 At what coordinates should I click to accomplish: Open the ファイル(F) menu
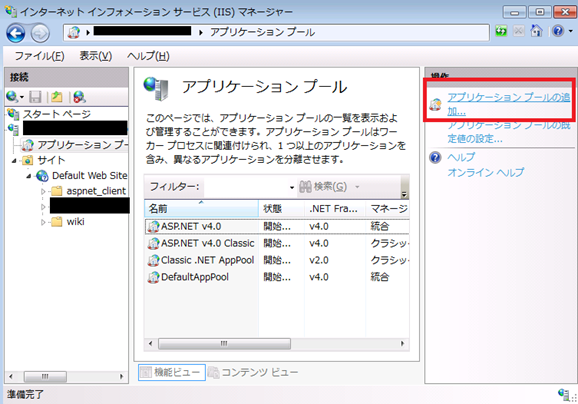pyautogui.click(x=39, y=56)
